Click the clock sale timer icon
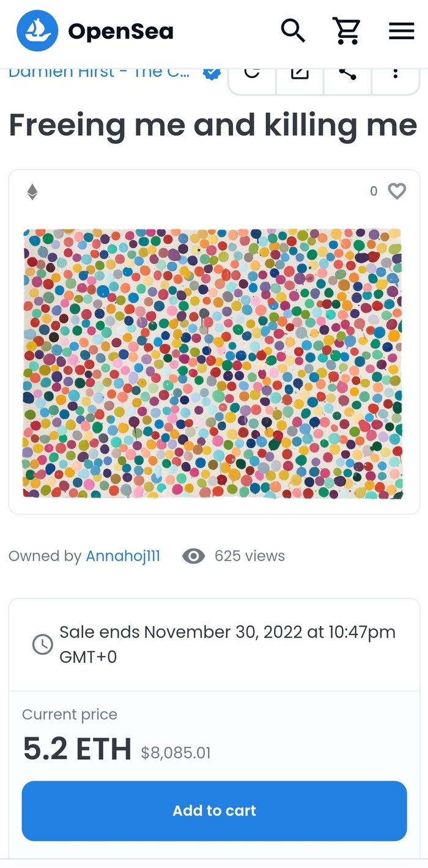Viewport: 428px width, 868px height. point(42,644)
